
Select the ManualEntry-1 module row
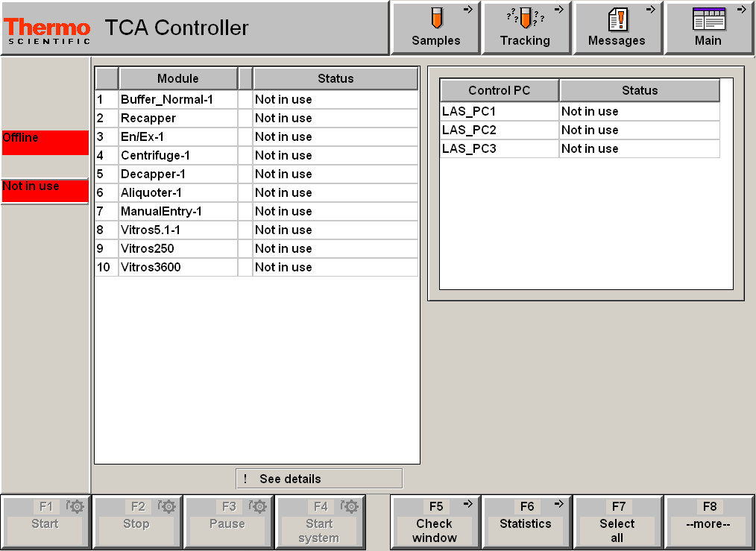coord(256,211)
